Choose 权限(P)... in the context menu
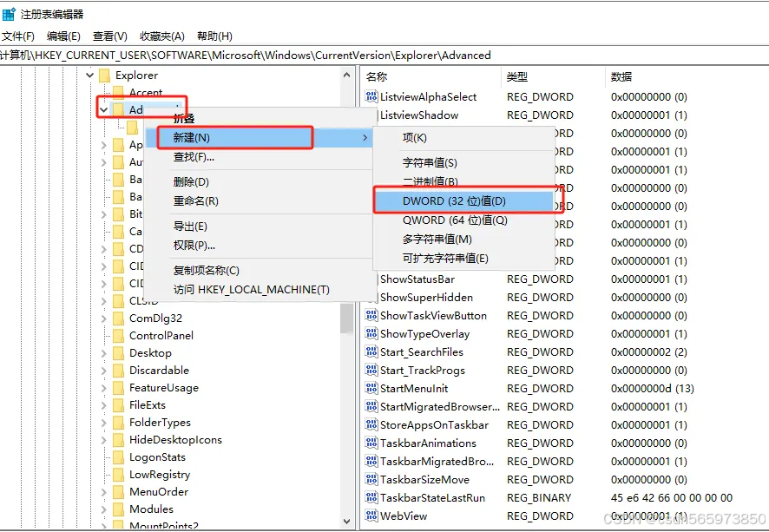769x532 pixels. 259,246
